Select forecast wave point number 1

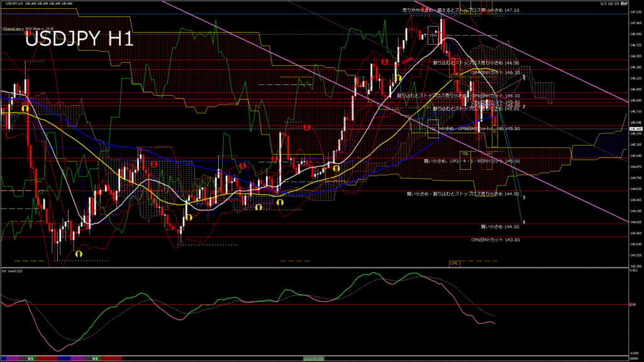point(525,77)
